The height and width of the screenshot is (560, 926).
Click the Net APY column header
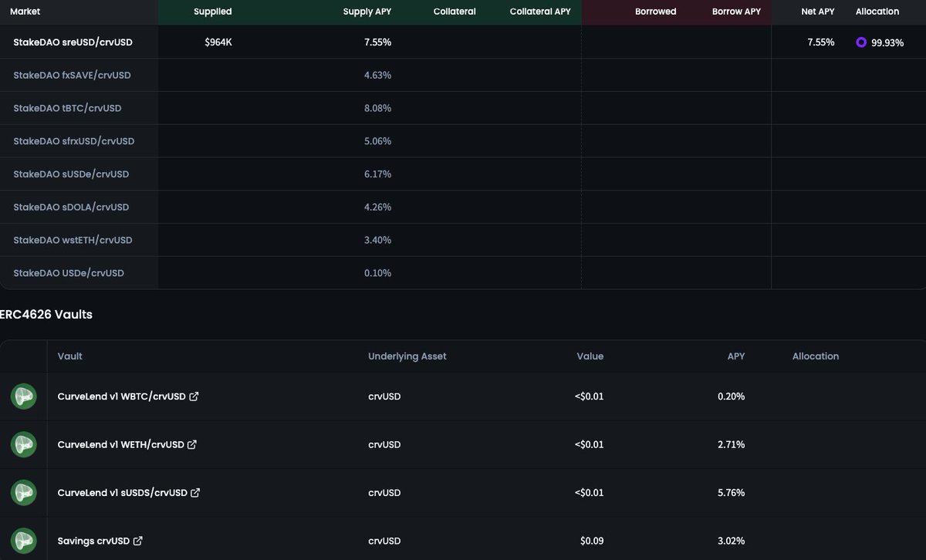click(x=818, y=12)
